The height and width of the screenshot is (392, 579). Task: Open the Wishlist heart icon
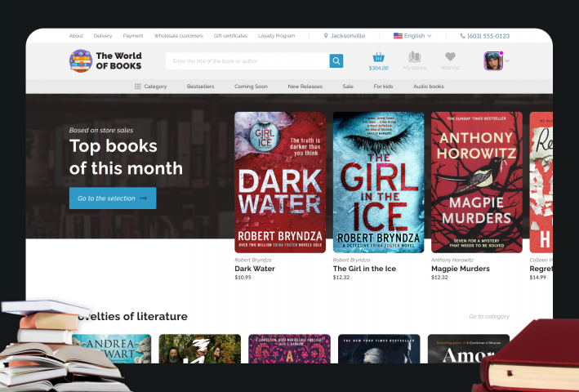click(450, 56)
